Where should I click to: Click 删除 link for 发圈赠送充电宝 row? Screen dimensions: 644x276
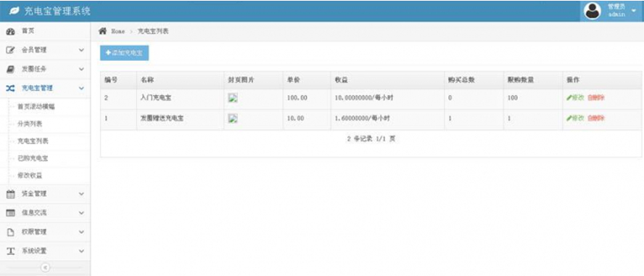click(x=595, y=118)
